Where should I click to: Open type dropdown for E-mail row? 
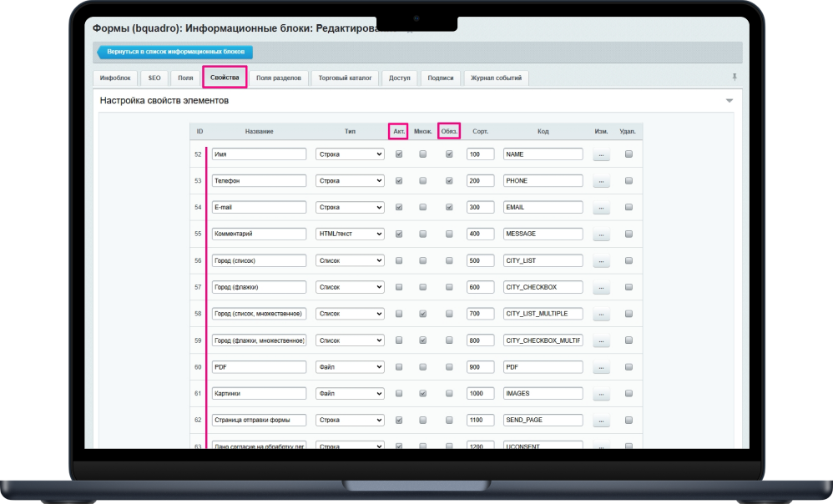(x=350, y=207)
